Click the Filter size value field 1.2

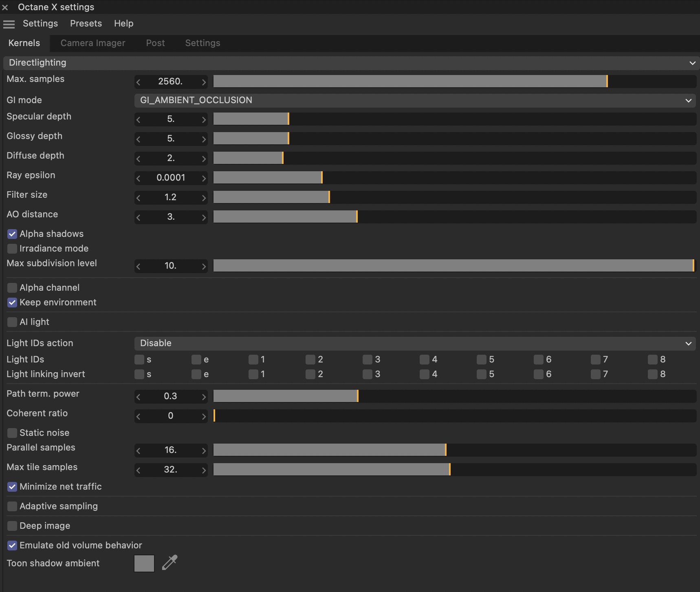pos(171,197)
